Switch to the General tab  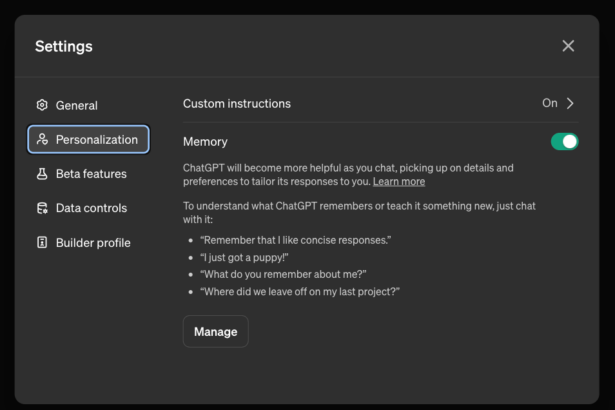click(x=77, y=105)
